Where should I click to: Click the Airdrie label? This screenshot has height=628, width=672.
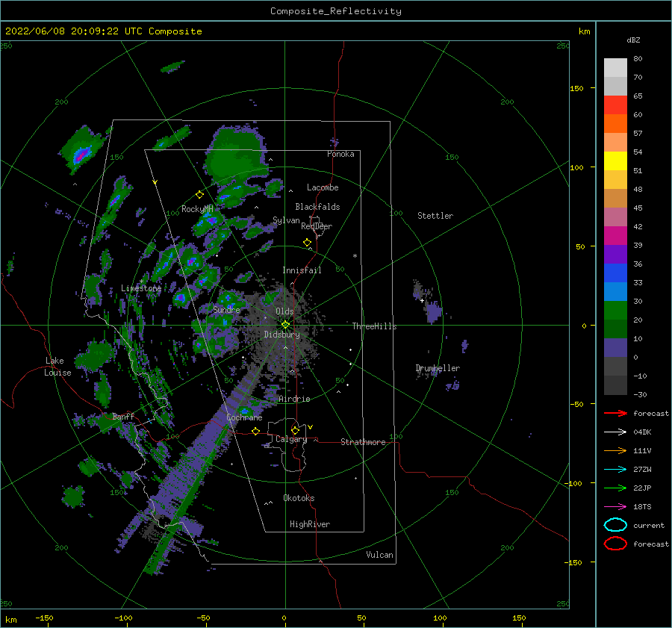click(x=294, y=399)
